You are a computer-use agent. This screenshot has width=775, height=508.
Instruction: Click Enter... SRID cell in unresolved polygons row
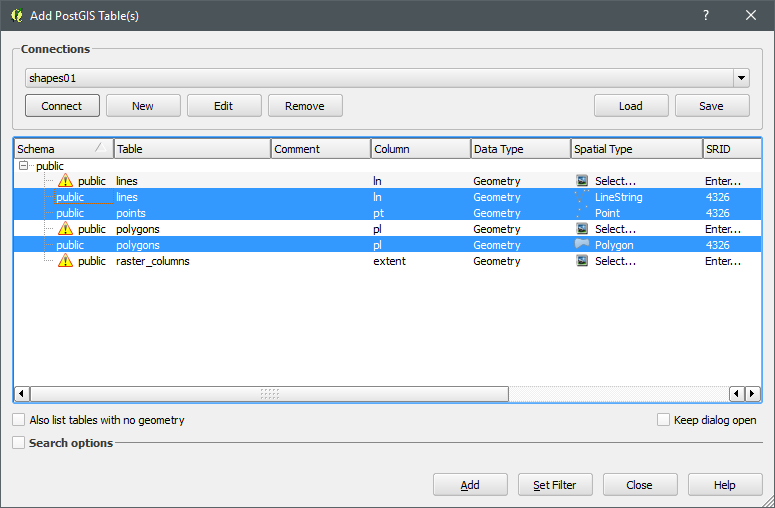723,229
